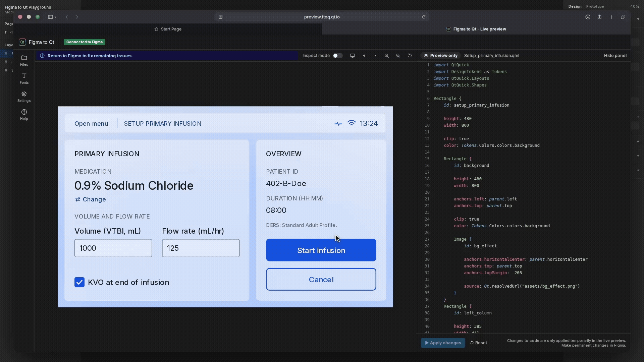Click the Flow rate (mL/hr) input field
The width and height of the screenshot is (644, 362).
(201, 248)
